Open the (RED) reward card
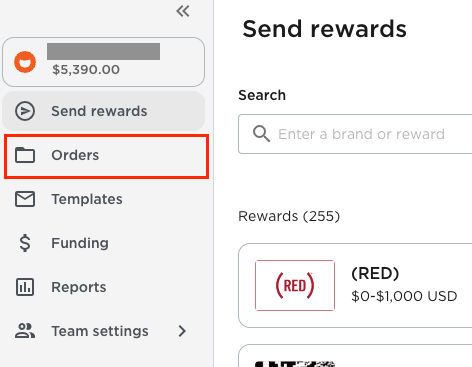This screenshot has height=367, width=472. click(x=355, y=285)
